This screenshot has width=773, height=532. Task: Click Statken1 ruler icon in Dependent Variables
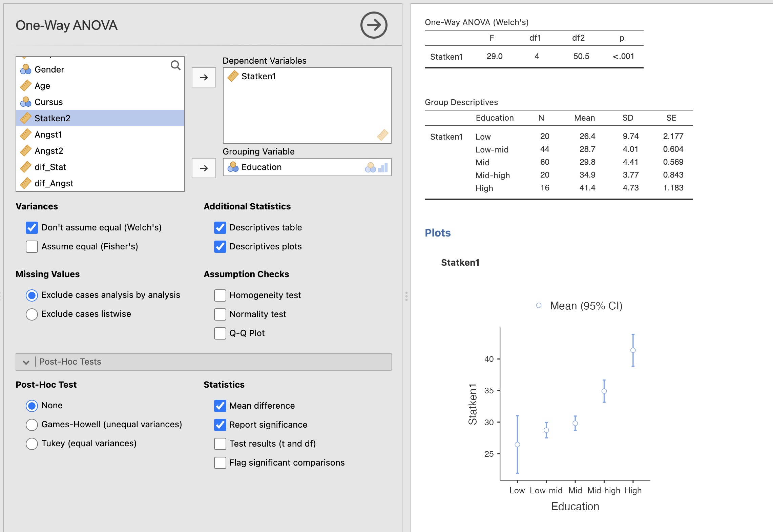click(233, 76)
